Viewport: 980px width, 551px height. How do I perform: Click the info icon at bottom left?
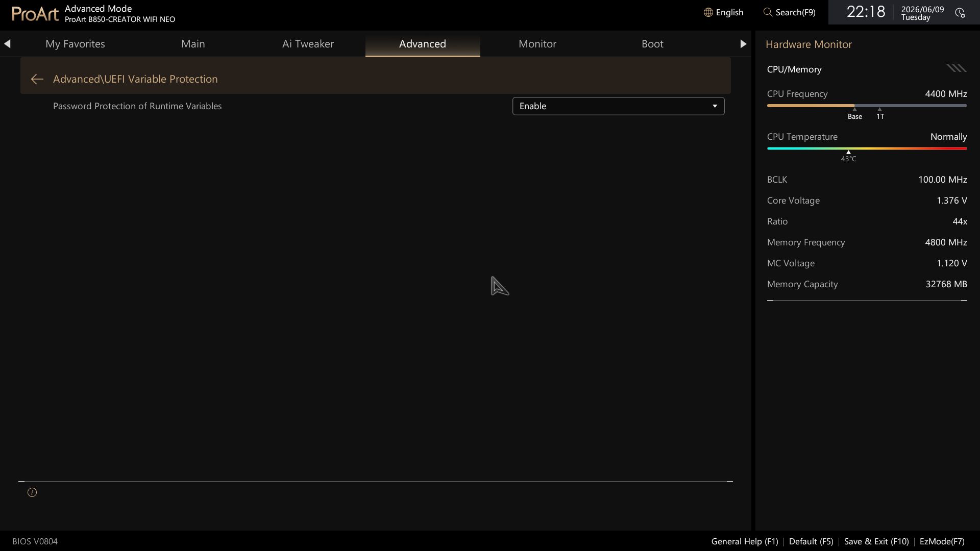[32, 492]
